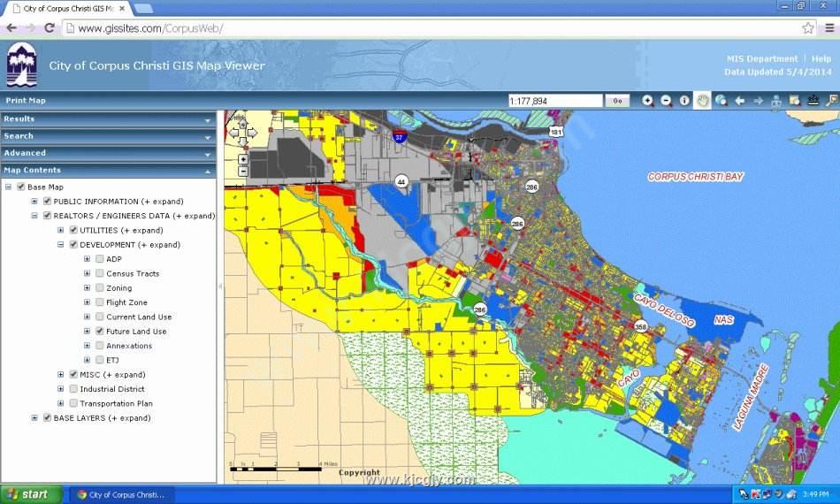The image size is (840, 504).
Task: Open the Advanced panel
Action: click(x=108, y=153)
